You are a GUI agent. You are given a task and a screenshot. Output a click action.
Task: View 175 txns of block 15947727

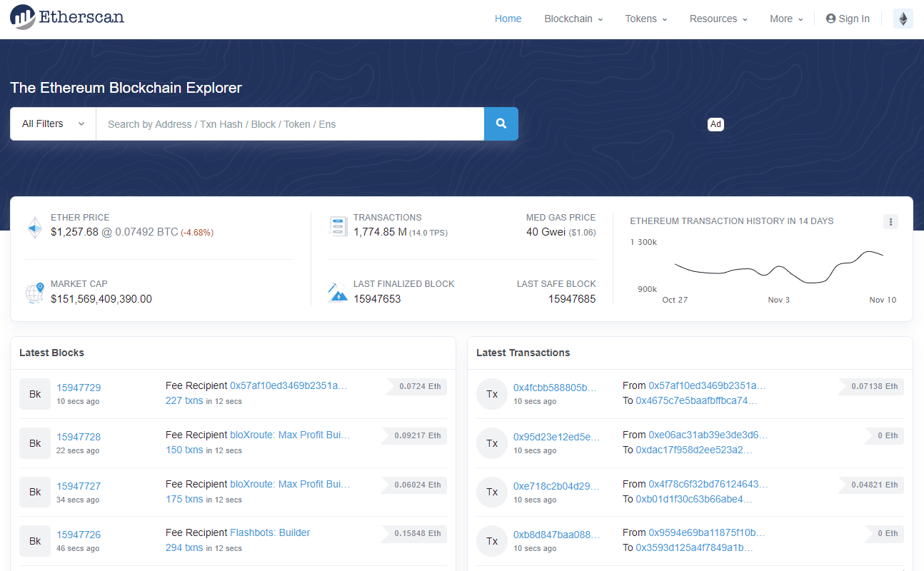pos(184,499)
